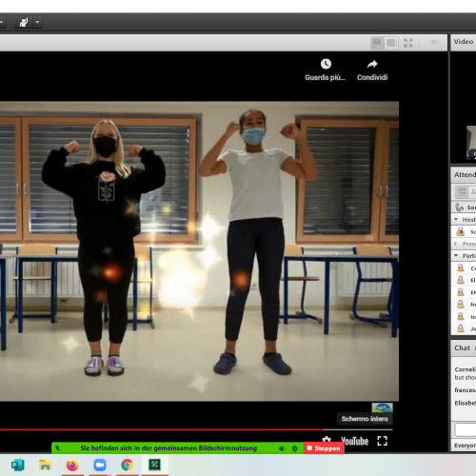This screenshot has width=476, height=476.
Task: Open the share pod options menu
Action: (x=435, y=42)
